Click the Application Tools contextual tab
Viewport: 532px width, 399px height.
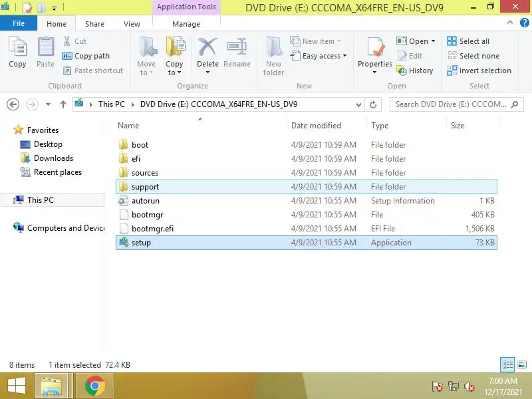pyautogui.click(x=186, y=7)
